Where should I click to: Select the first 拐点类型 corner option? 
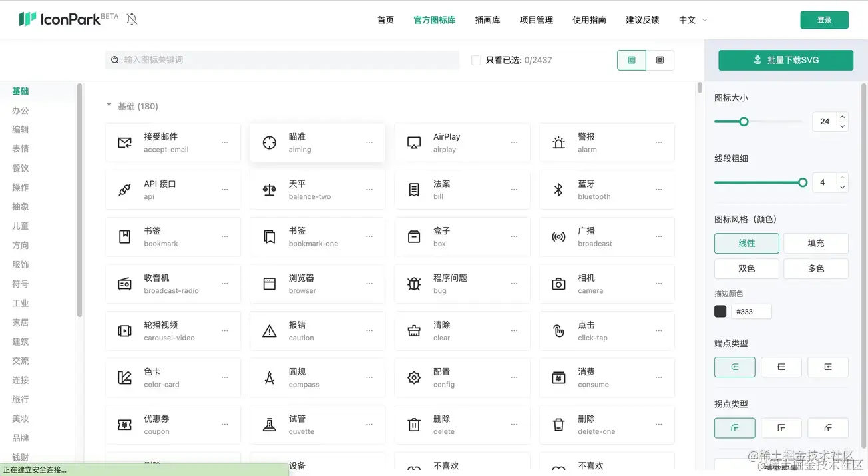pyautogui.click(x=734, y=428)
